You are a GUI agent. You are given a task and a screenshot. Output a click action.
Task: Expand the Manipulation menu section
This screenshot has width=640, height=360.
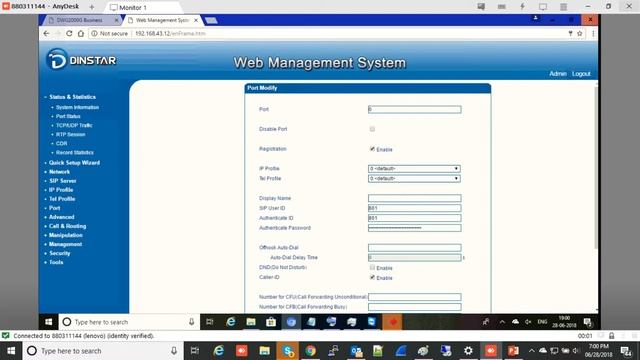click(66, 235)
